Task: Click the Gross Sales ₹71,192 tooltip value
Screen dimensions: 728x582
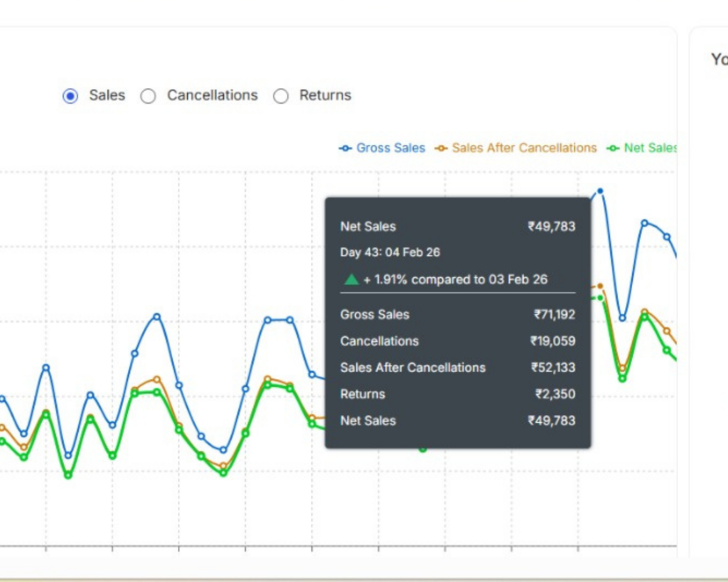Action: click(x=555, y=315)
